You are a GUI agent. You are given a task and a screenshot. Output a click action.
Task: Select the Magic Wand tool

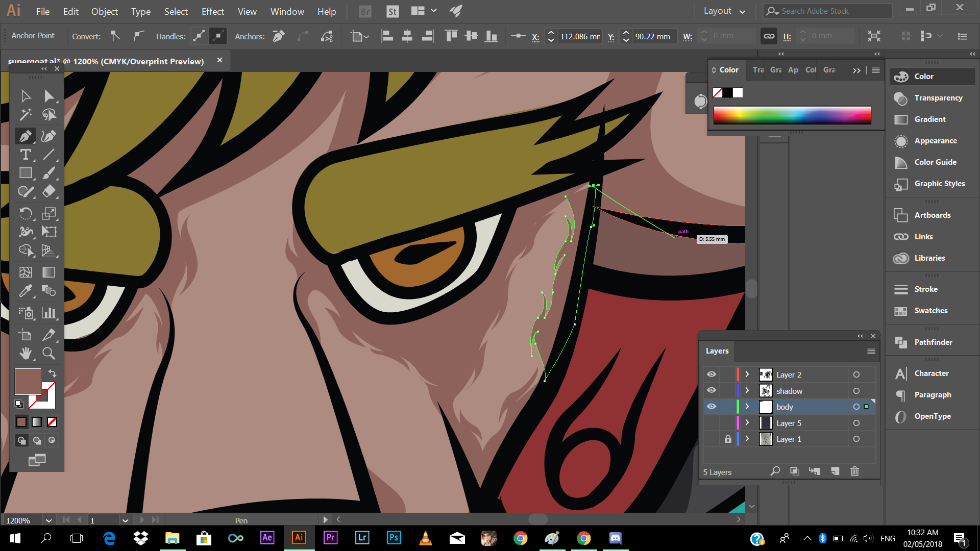[26, 115]
